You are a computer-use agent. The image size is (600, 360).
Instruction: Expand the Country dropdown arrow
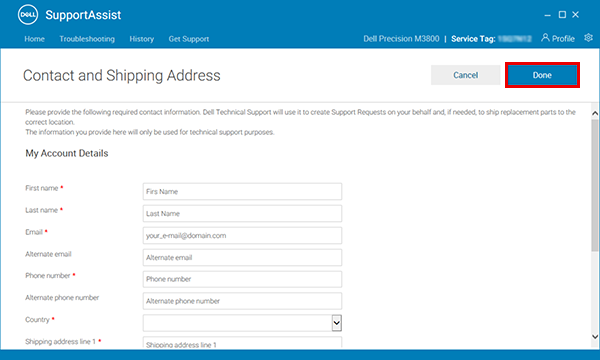[336, 323]
